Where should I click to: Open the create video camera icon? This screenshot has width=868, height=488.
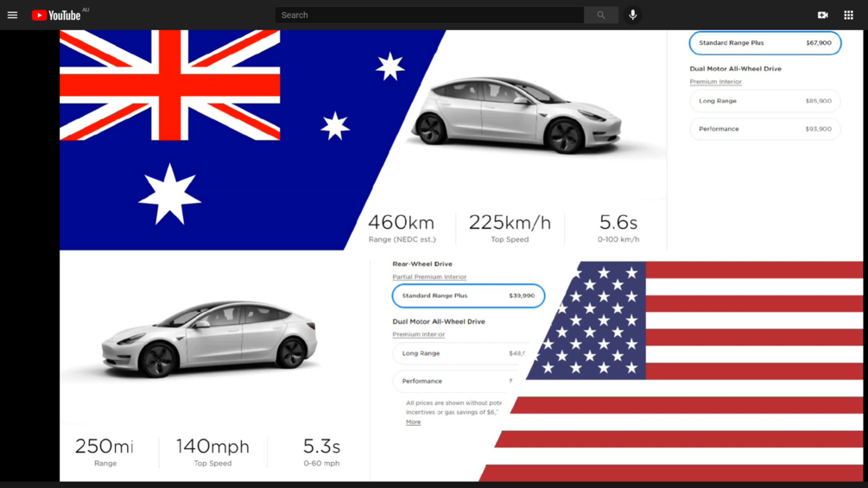[x=822, y=15]
